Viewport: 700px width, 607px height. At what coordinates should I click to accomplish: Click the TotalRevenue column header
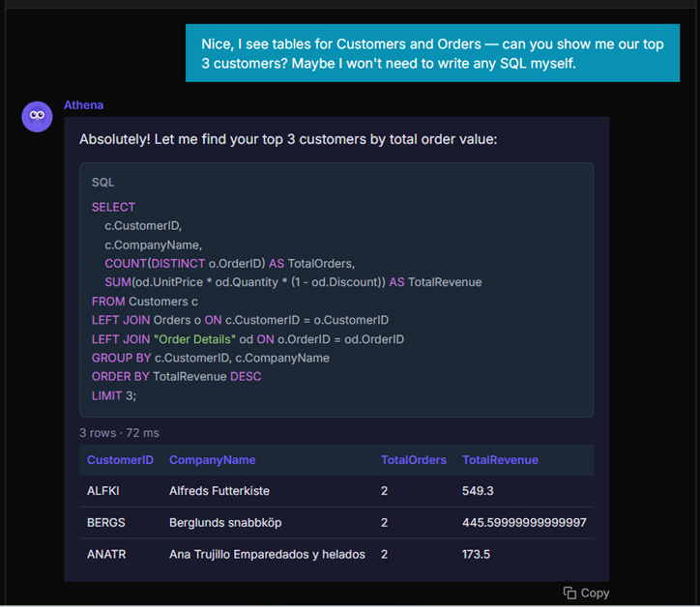[500, 460]
